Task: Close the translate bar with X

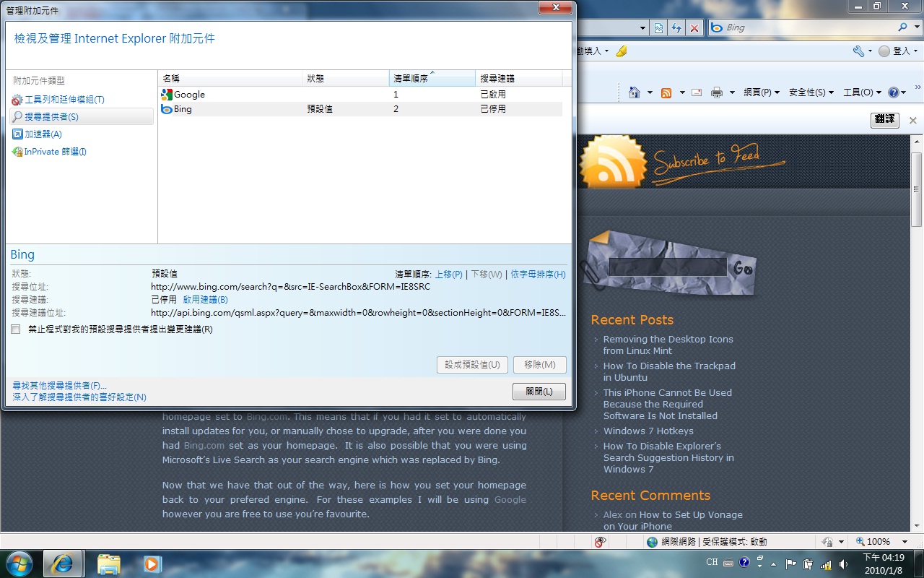Action: pyautogui.click(x=913, y=121)
